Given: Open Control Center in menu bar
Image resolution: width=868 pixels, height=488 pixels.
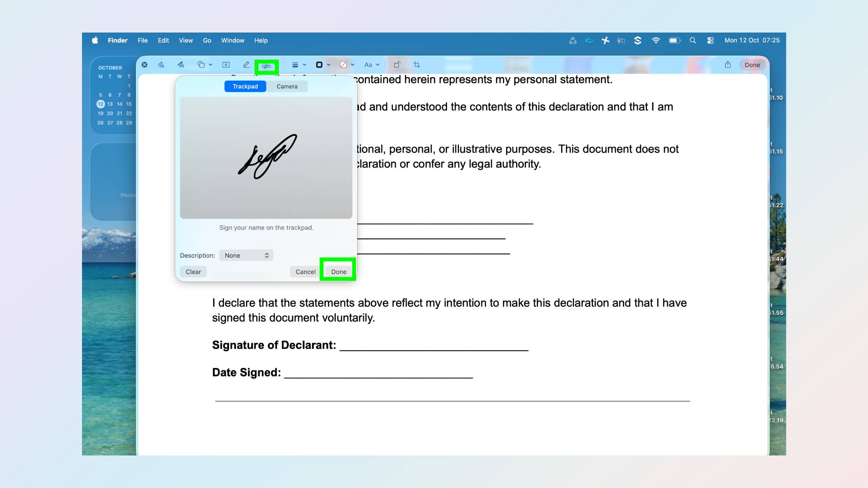Looking at the screenshot, I should [710, 40].
